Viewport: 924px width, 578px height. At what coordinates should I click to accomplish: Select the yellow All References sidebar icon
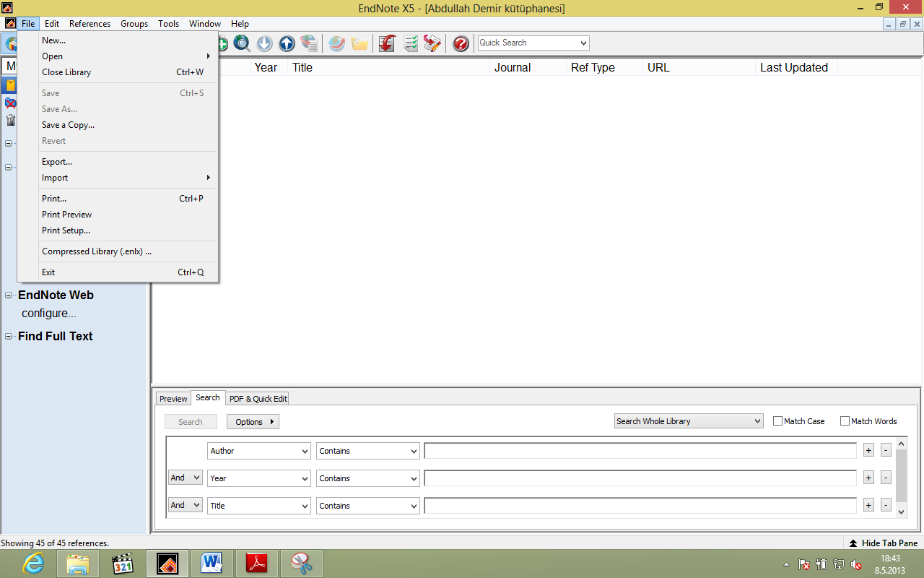click(x=11, y=85)
